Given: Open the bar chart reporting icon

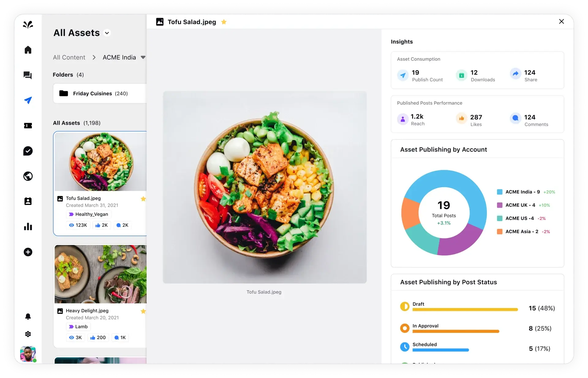Looking at the screenshot, I should [28, 227].
